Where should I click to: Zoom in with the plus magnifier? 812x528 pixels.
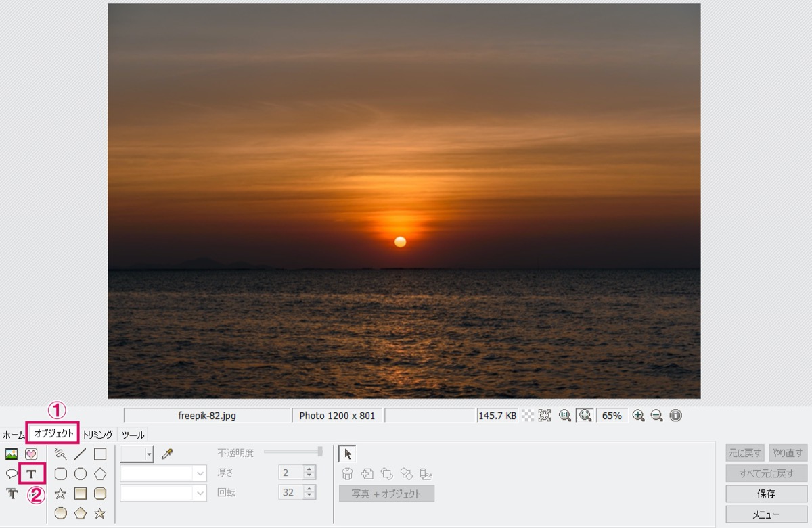[x=638, y=415]
